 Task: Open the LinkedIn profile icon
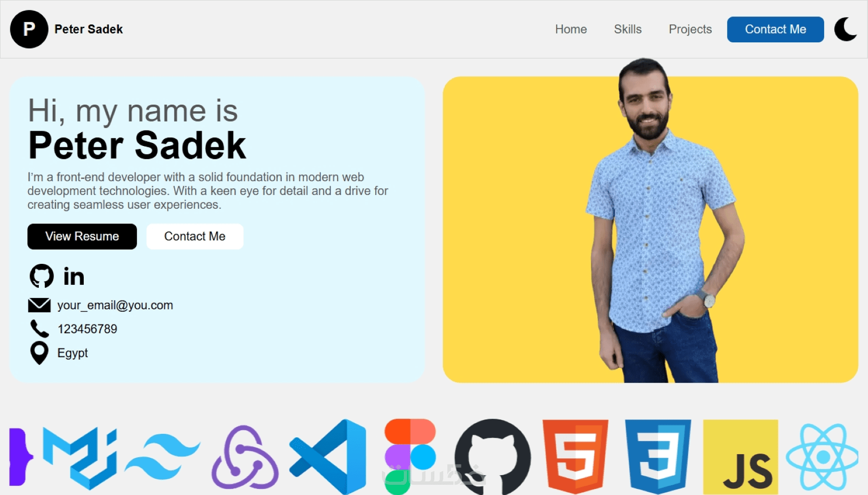[x=74, y=276]
